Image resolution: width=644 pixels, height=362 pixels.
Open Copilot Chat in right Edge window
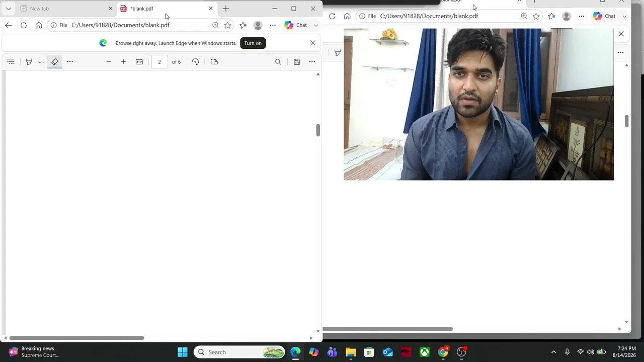click(604, 16)
